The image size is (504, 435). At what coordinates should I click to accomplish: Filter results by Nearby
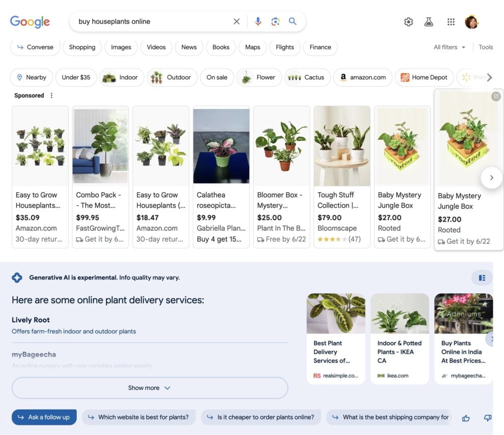click(31, 77)
